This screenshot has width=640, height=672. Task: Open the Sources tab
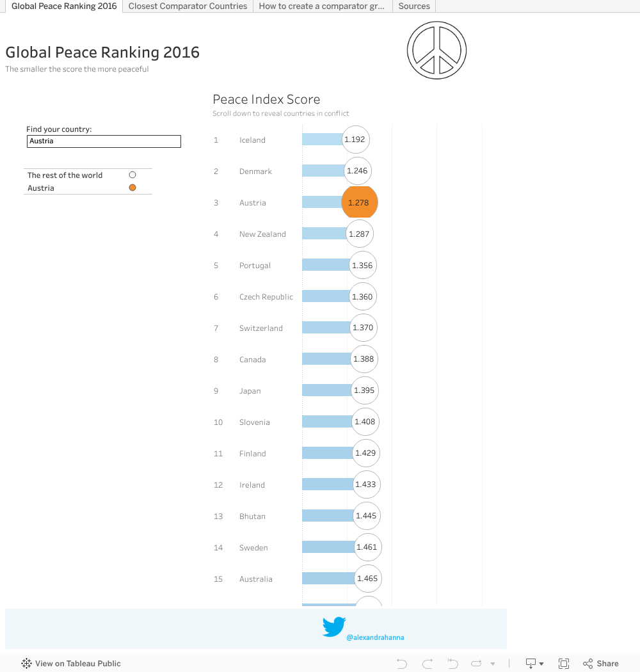(413, 6)
